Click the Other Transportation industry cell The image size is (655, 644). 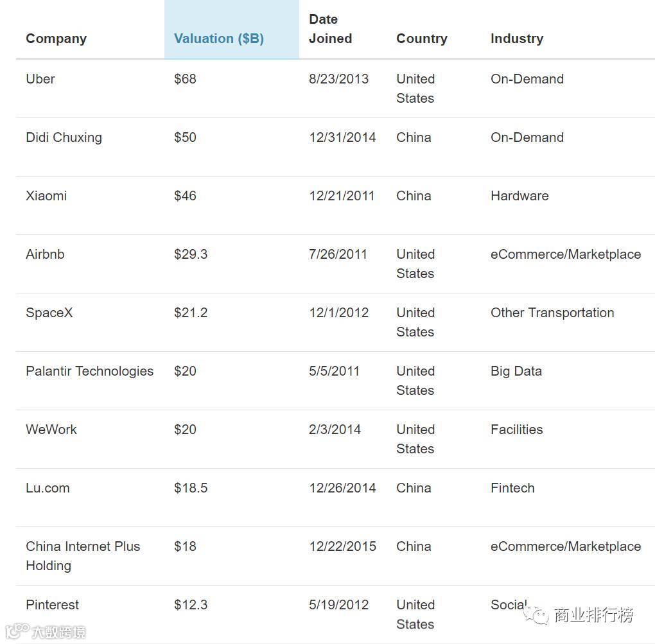[552, 313]
